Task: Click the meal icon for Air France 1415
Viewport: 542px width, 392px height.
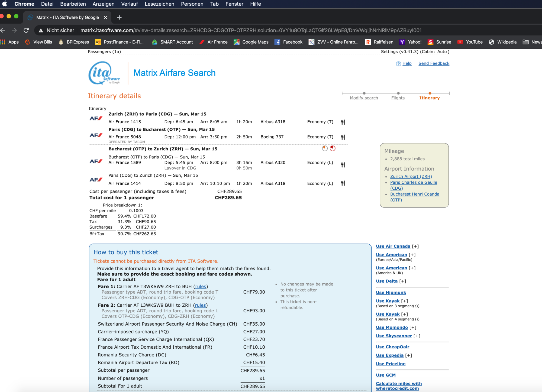Action: coord(343,122)
